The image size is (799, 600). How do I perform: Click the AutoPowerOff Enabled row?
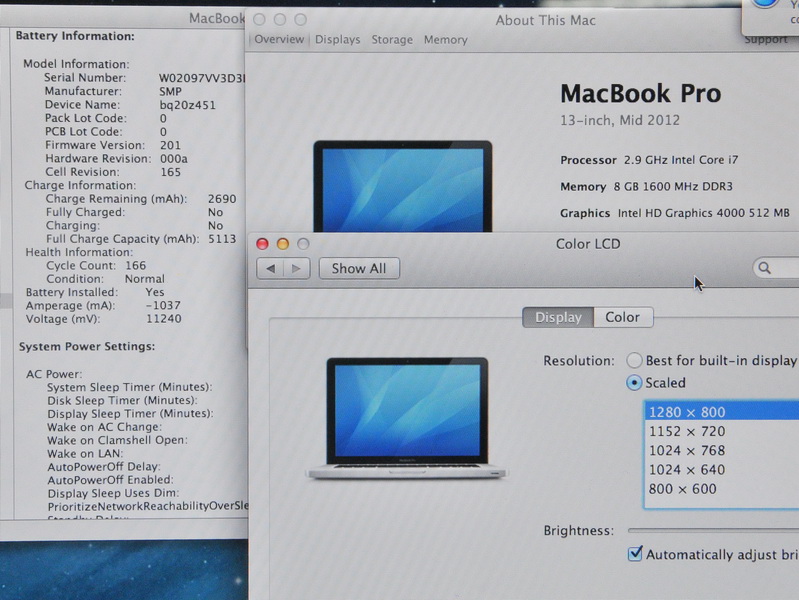(111, 480)
